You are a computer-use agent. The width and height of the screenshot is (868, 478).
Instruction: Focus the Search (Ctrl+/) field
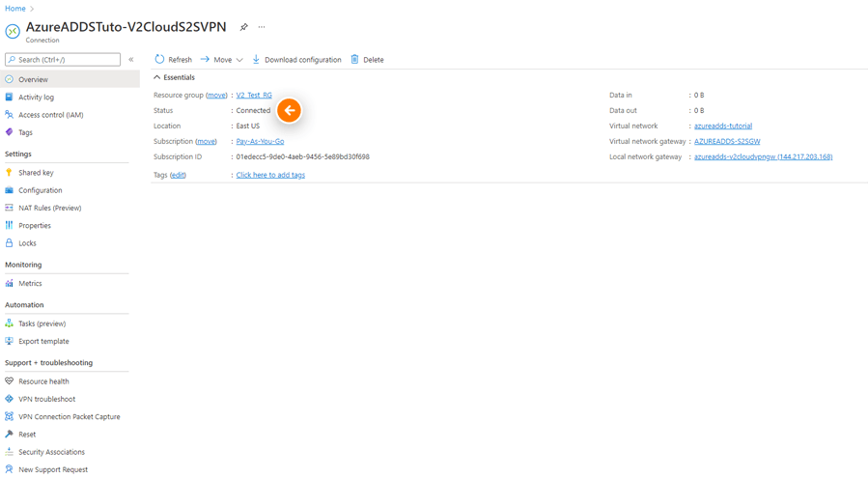63,59
